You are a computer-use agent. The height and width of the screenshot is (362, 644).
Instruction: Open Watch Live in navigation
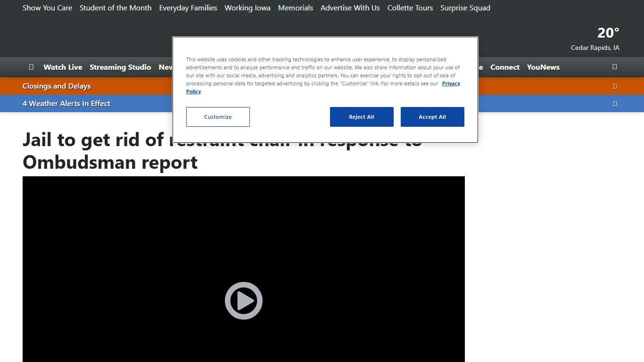[63, 67]
